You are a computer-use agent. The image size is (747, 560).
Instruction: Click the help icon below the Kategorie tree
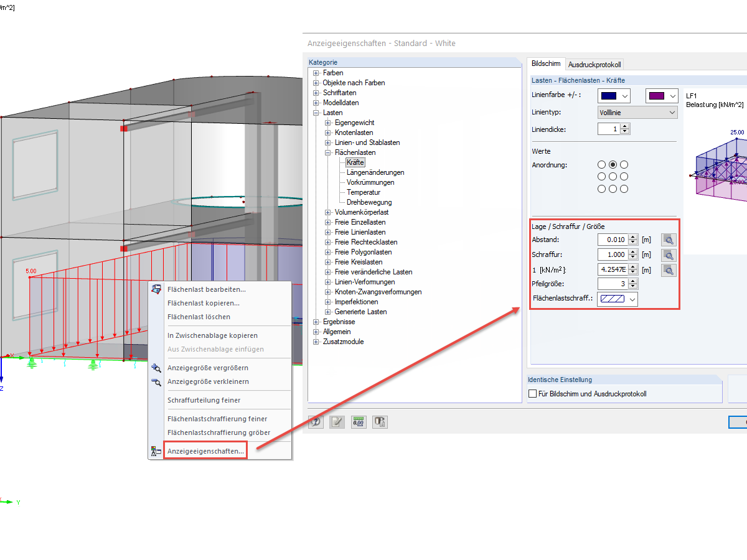316,422
